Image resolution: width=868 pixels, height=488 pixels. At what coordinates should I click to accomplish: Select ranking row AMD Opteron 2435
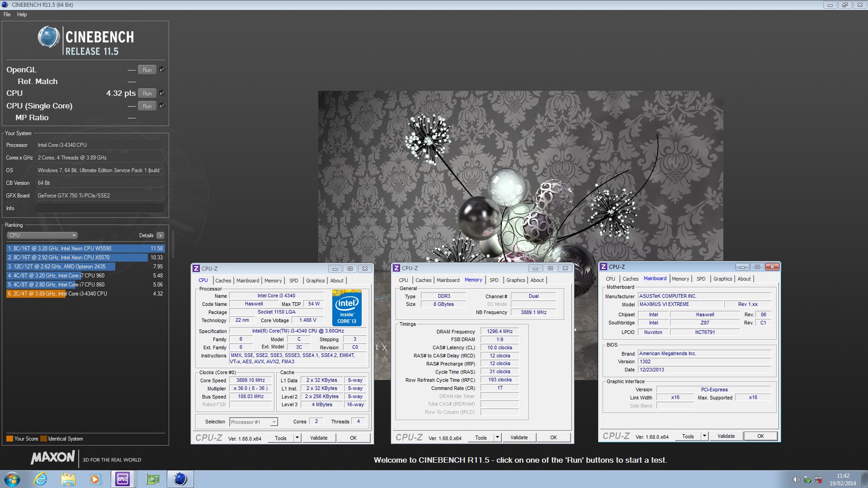click(85, 267)
